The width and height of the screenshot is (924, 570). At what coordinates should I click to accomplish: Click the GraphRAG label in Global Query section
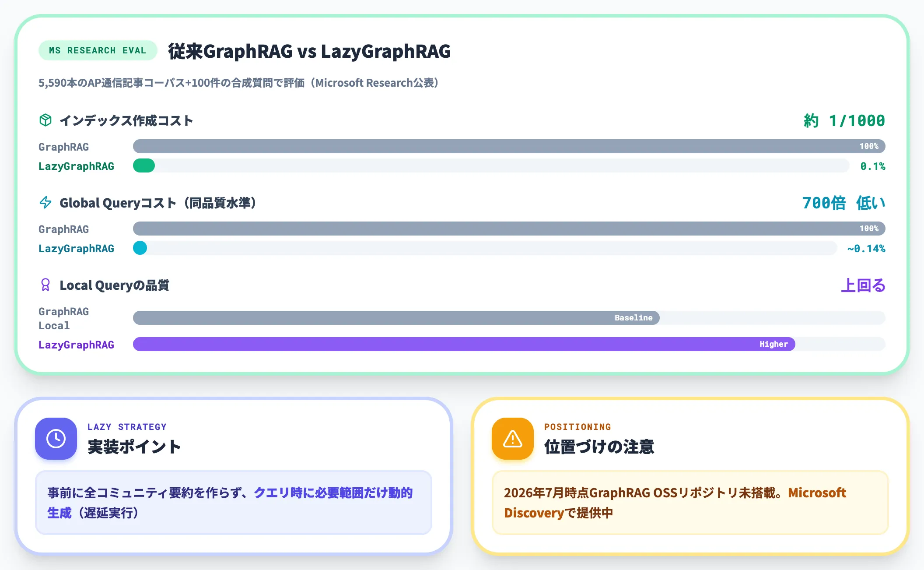point(63,229)
